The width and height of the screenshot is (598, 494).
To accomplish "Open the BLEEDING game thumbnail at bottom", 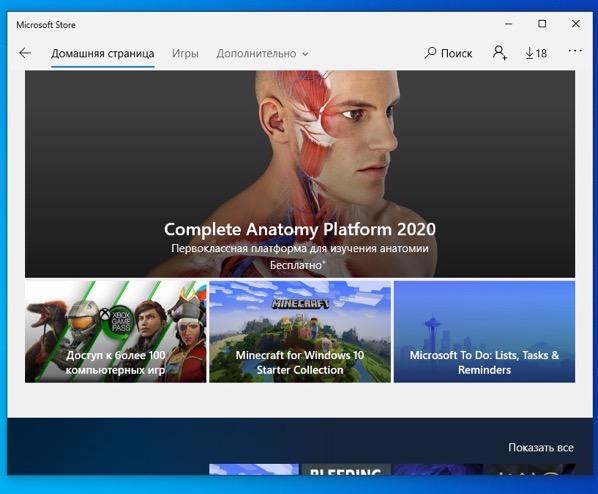I will (x=346, y=470).
